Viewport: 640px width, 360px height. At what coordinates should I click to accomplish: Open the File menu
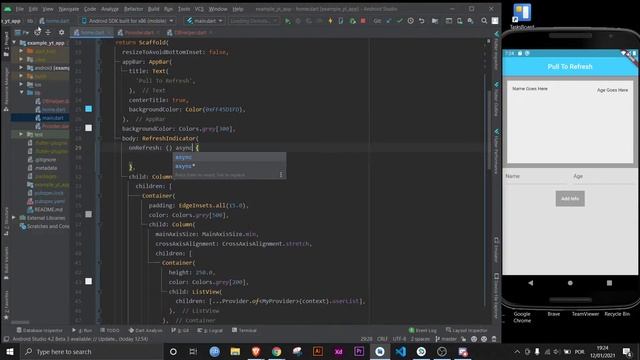point(20,9)
